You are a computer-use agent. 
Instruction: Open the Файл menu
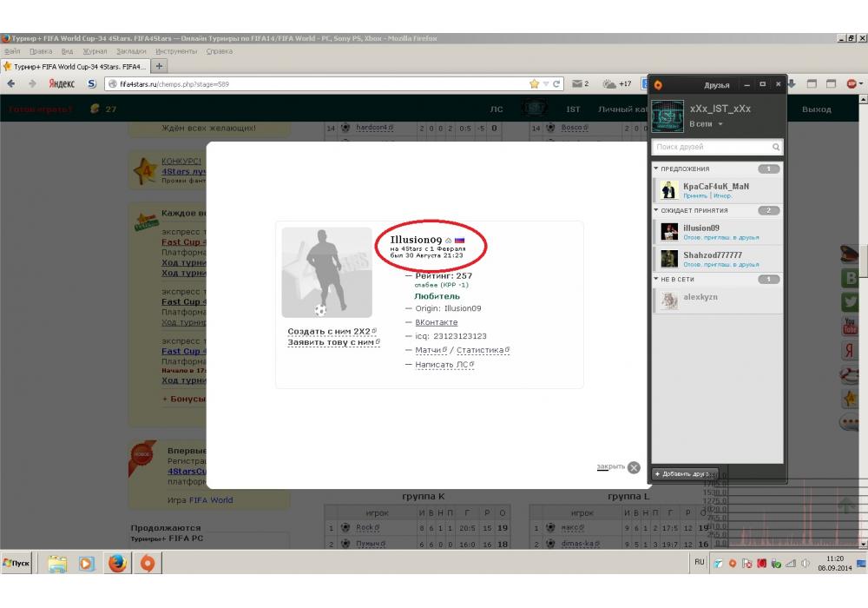click(x=12, y=51)
